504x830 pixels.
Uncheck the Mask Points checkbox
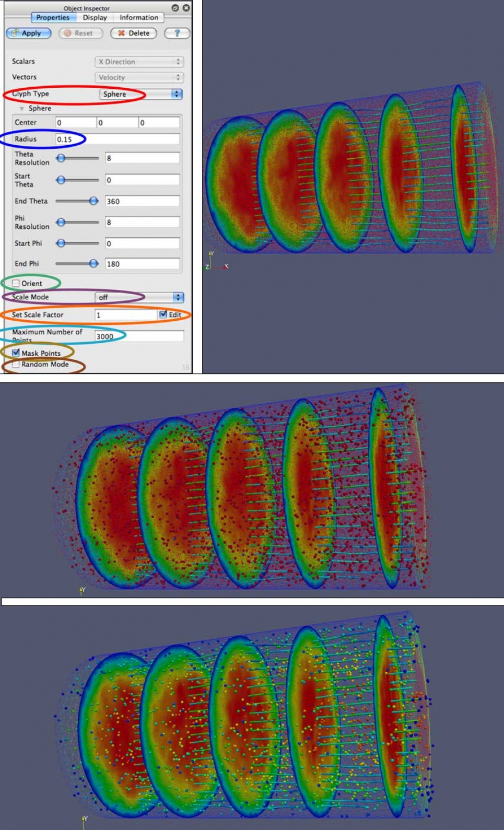click(x=16, y=353)
